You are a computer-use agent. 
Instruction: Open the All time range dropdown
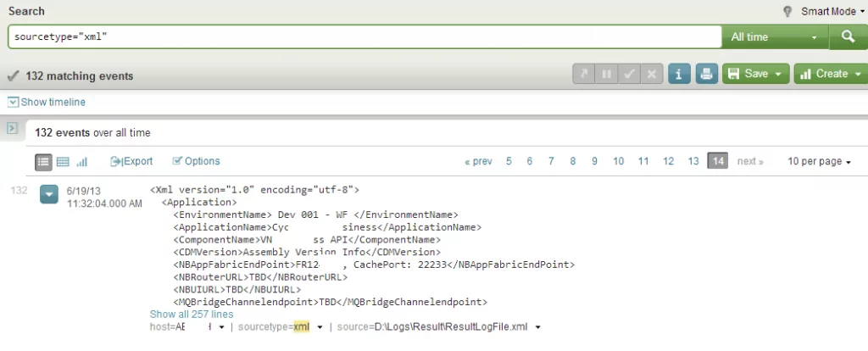tap(774, 37)
